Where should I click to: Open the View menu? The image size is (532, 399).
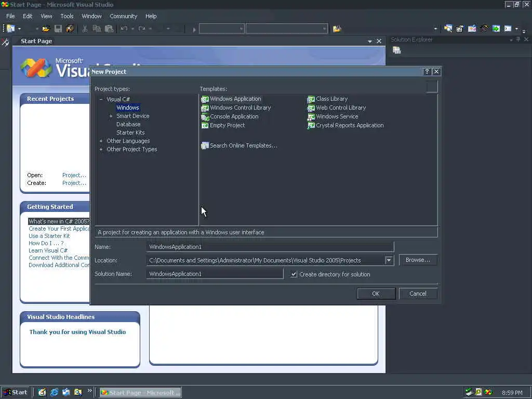click(46, 16)
